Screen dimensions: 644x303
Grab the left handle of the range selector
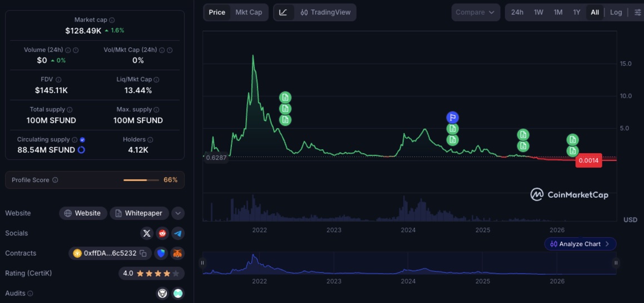tap(202, 263)
